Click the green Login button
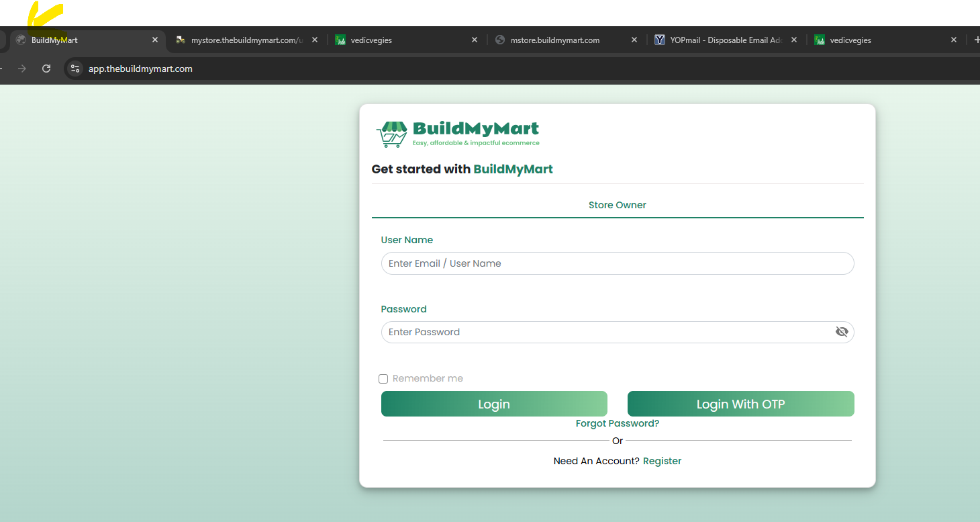Viewport: 980px width, 522px height. tap(494, 404)
